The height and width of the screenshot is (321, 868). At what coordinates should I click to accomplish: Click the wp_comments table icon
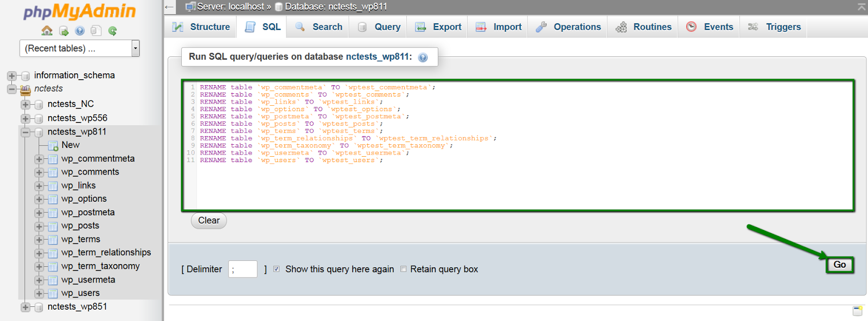53,172
